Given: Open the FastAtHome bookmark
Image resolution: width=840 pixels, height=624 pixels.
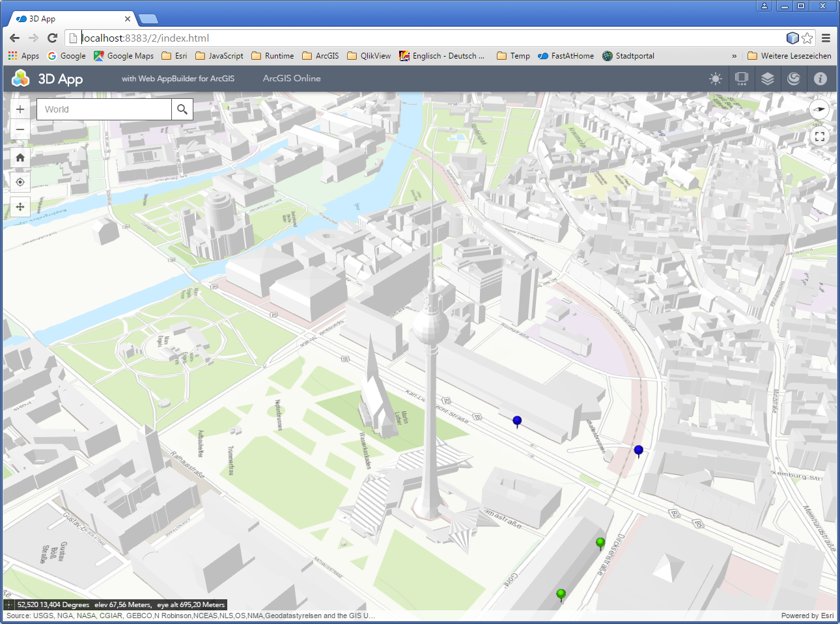Looking at the screenshot, I should (x=566, y=56).
